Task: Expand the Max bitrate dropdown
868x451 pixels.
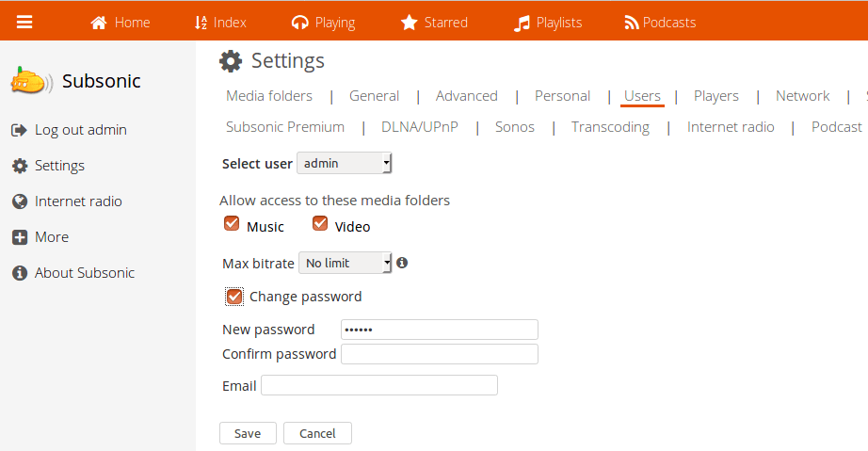Action: 345,264
